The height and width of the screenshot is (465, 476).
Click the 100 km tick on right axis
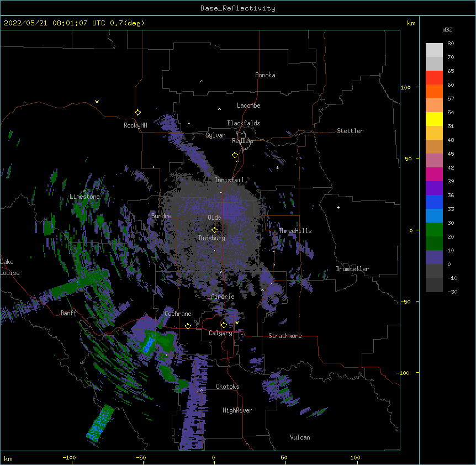click(x=405, y=87)
